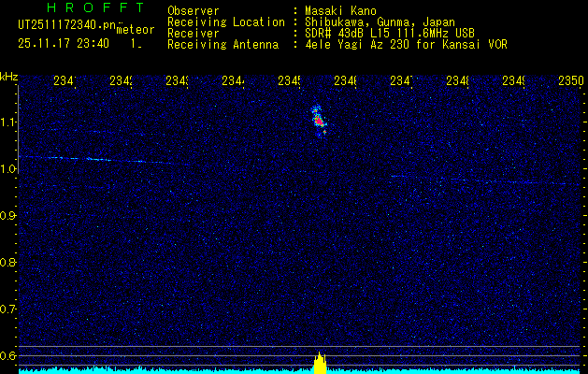Click the Observer label
Screen dimensions: 588x374
[194, 11]
